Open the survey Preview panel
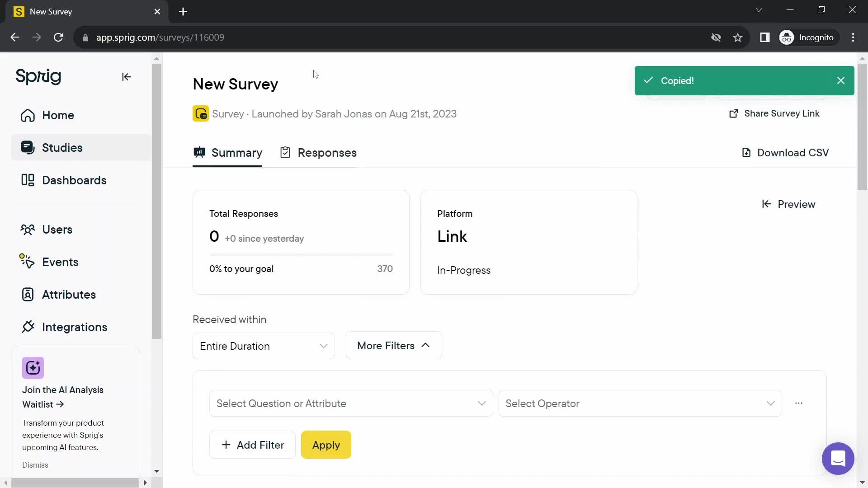The height and width of the screenshot is (488, 868). [x=788, y=204]
